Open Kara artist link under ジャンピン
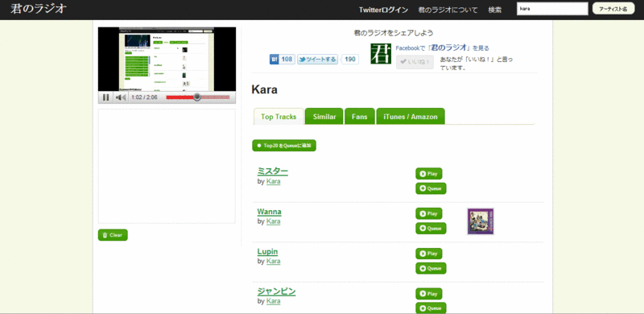644x314 pixels. (274, 301)
